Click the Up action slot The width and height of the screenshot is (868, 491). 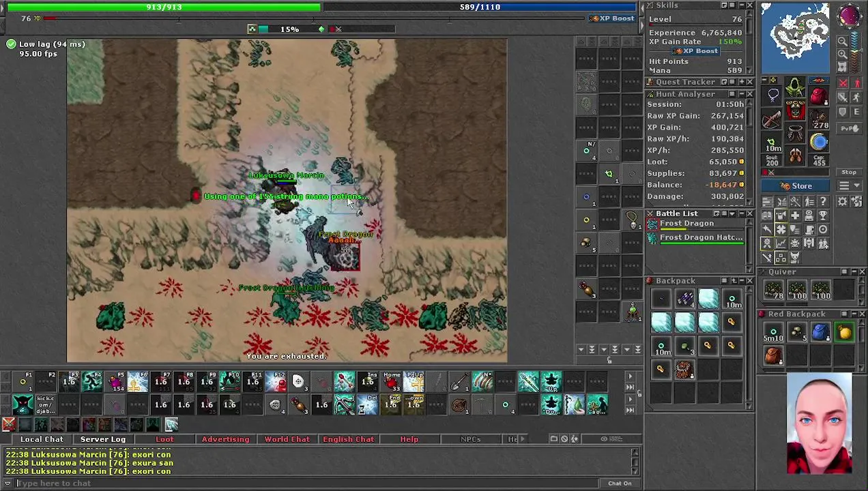click(x=551, y=383)
